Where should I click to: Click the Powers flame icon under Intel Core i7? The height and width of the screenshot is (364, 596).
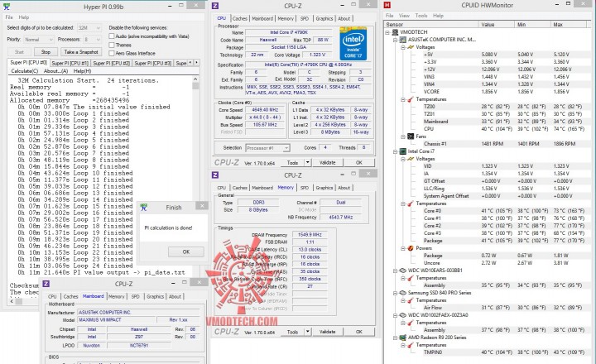coord(411,248)
